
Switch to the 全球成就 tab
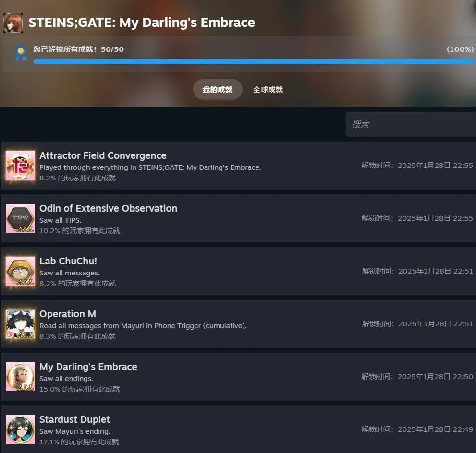(x=268, y=90)
